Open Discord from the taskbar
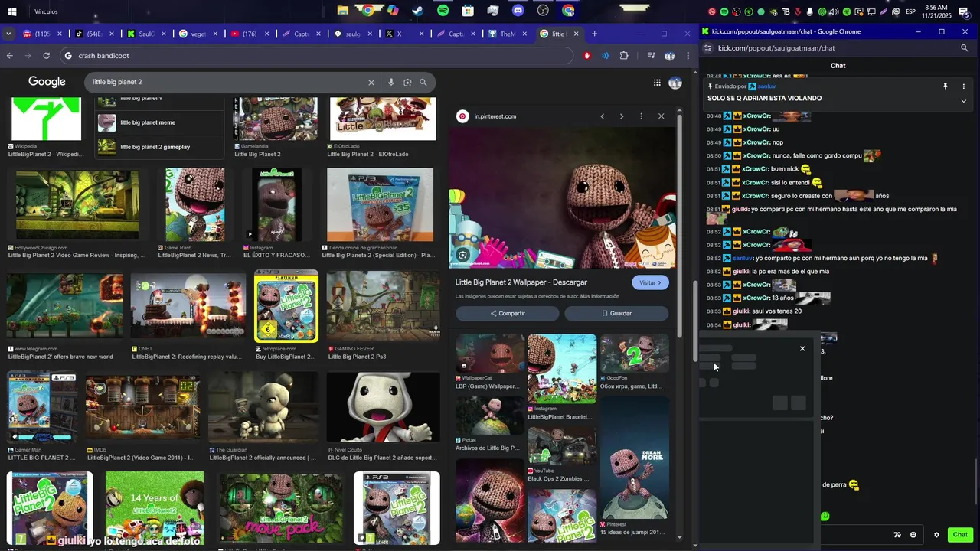 pos(518,11)
